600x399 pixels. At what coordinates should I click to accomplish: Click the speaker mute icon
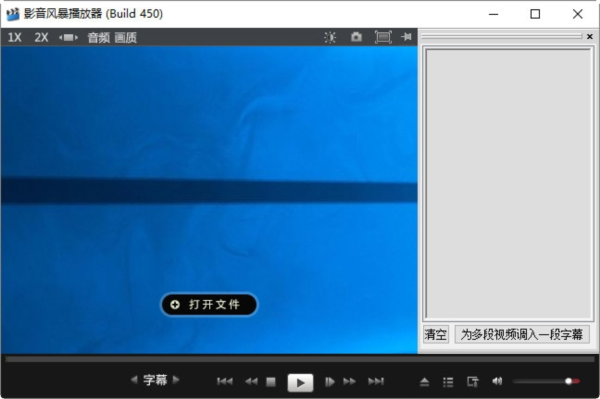point(497,381)
